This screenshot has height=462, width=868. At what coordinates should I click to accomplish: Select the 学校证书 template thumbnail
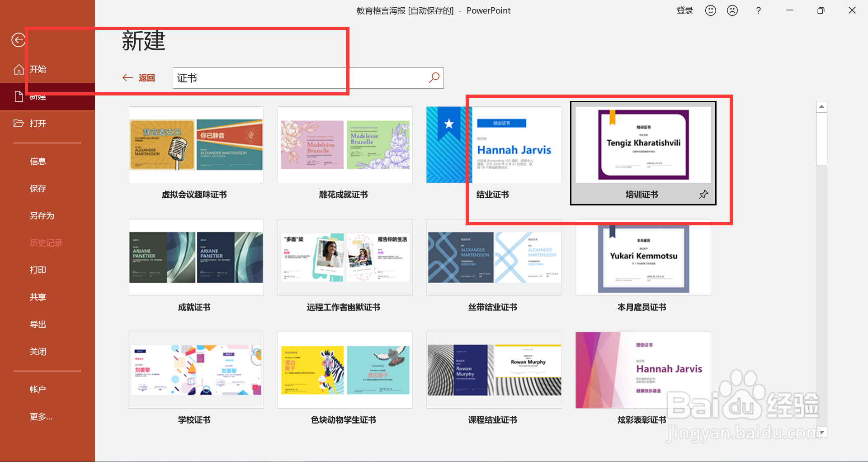[x=196, y=370]
